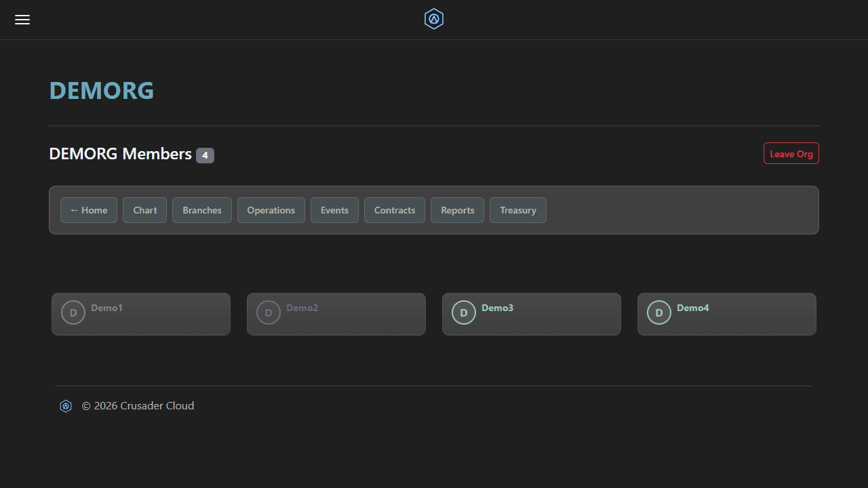This screenshot has width=868, height=488.
Task: Click Demo1's circular avatar icon
Action: coord(73,312)
